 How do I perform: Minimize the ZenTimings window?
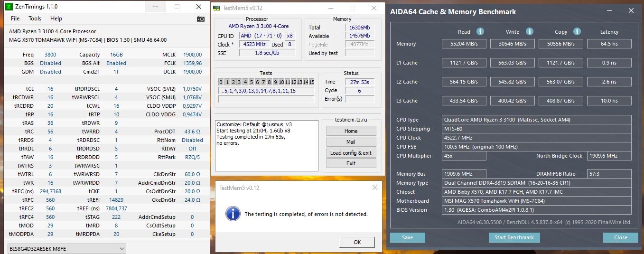pyautogui.click(x=156, y=7)
